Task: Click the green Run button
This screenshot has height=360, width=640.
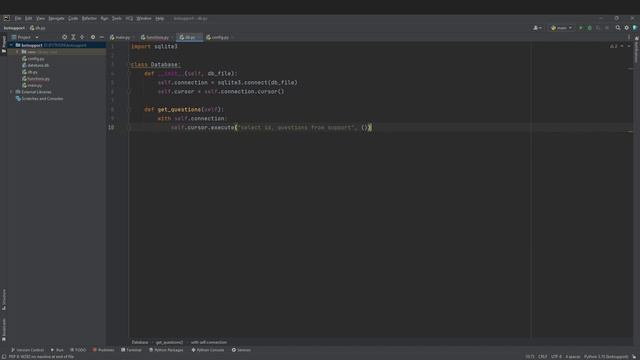Action: [x=581, y=28]
